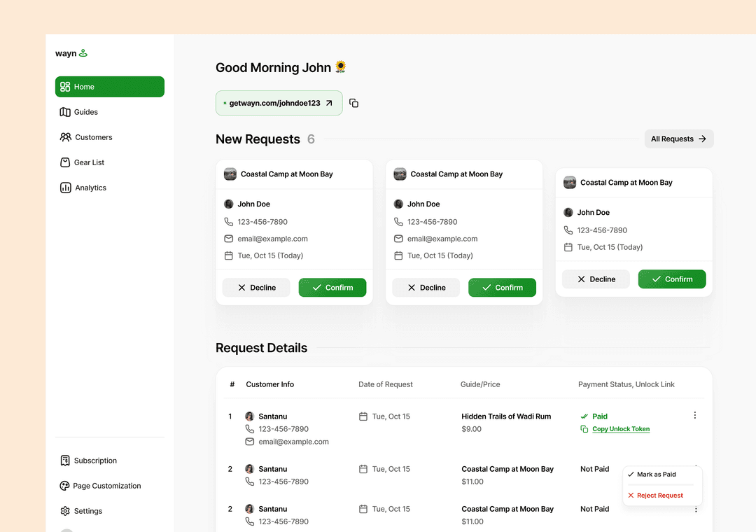Viewport: 756px width, 532px height.
Task: Click second card's Coastal Camp thumbnail
Action: coord(400,174)
